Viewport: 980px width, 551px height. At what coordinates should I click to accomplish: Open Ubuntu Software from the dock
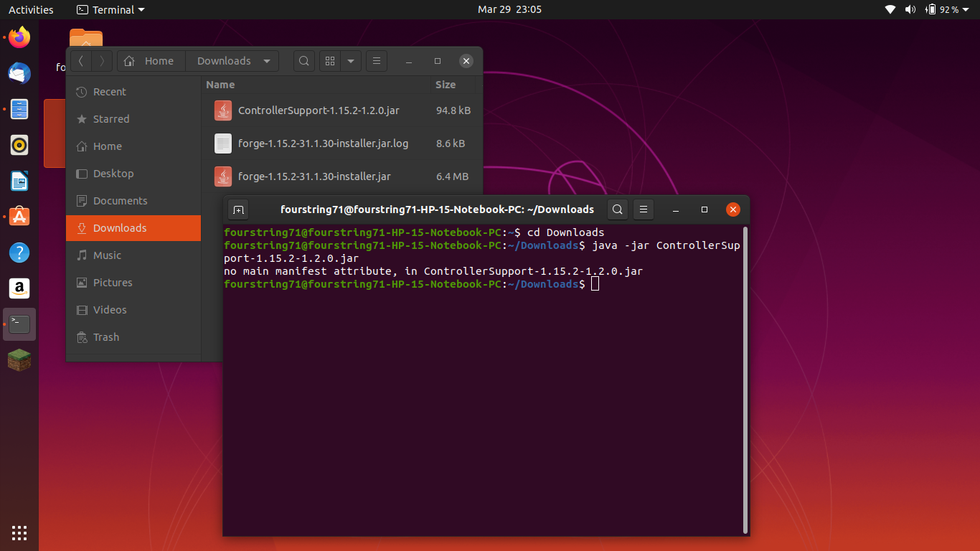coord(19,217)
